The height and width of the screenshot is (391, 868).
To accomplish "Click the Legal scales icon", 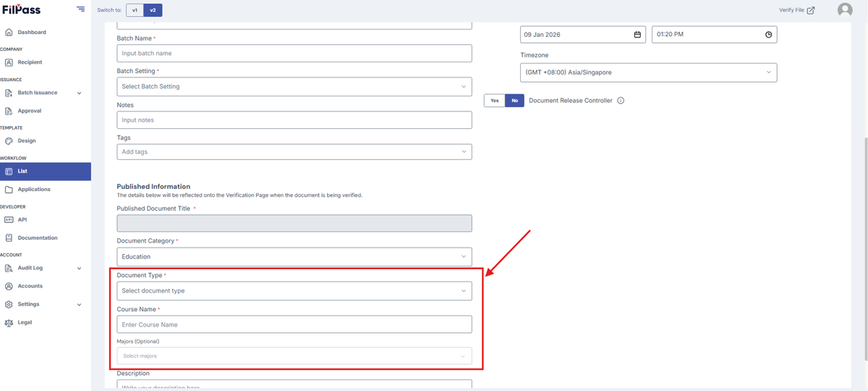I will (9, 322).
